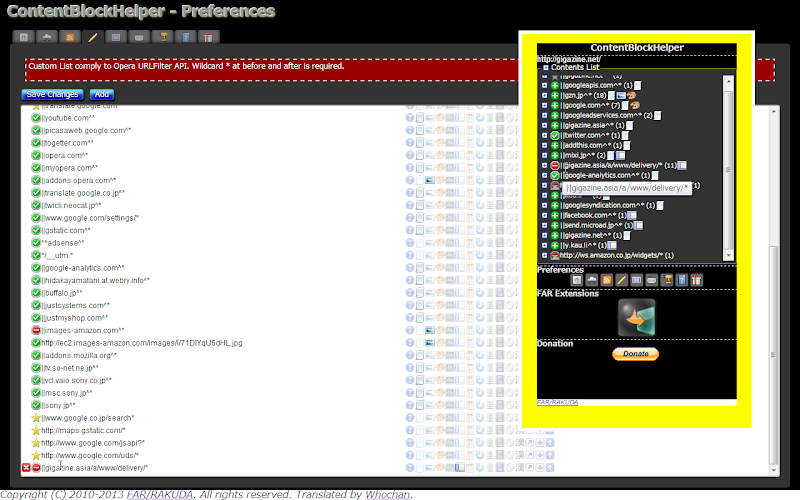
Task: Click subdocument frame icon in gigazine.asia delivery row
Action: pyautogui.click(x=460, y=468)
